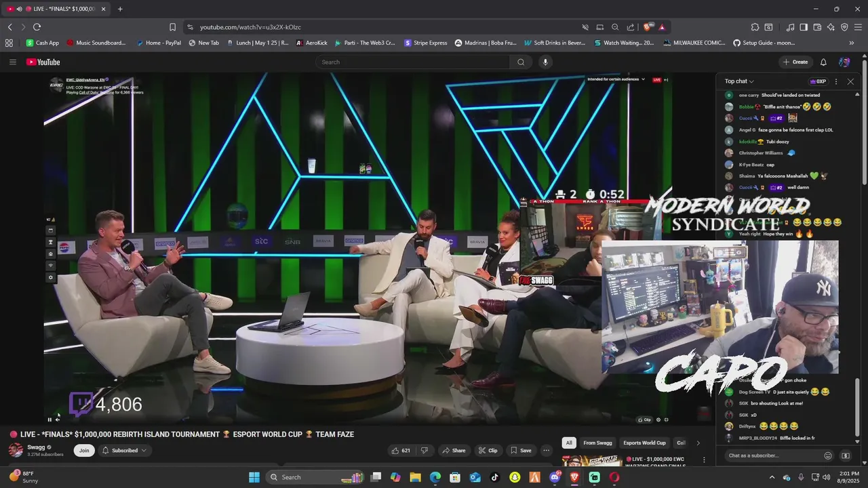This screenshot has height=488, width=868.
Task: Open Home - PayPal bookmark
Action: coord(159,43)
